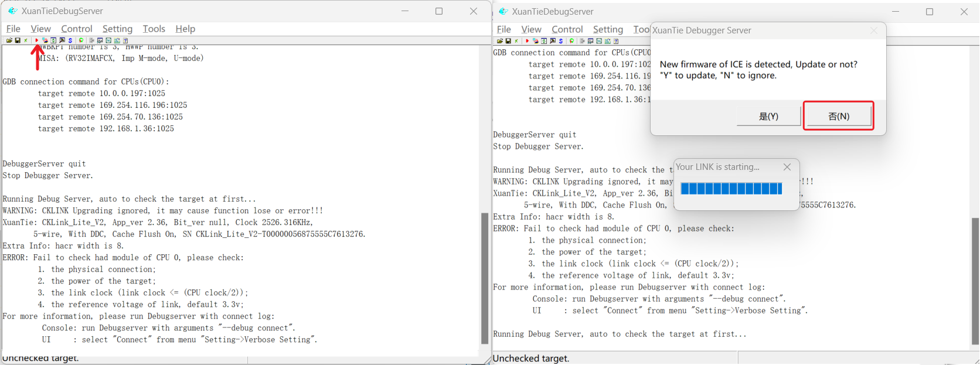The width and height of the screenshot is (980, 365).
Task: Click the floppy disk save icon in left window
Action: 18,40
